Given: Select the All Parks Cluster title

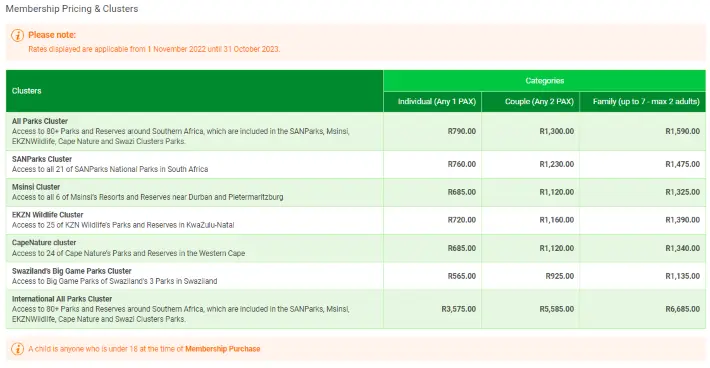Looking at the screenshot, I should click(40, 121).
